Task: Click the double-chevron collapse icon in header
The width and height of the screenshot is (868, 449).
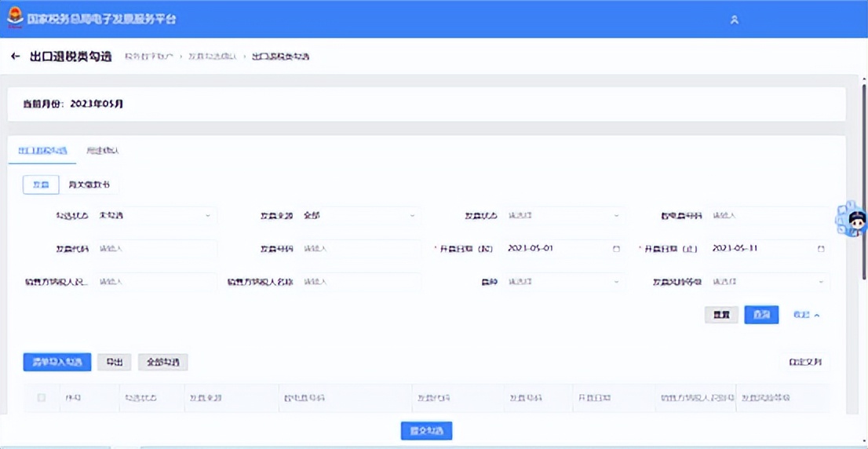Action: point(735,20)
